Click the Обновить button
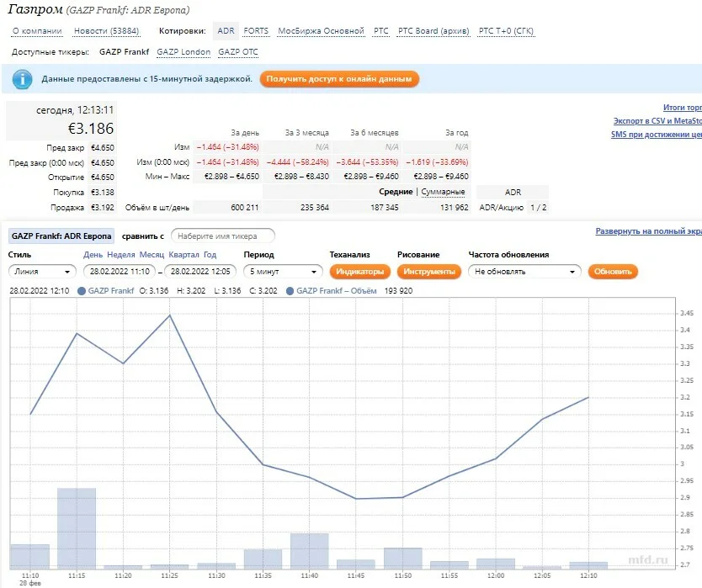The height and width of the screenshot is (588, 702). tap(613, 272)
